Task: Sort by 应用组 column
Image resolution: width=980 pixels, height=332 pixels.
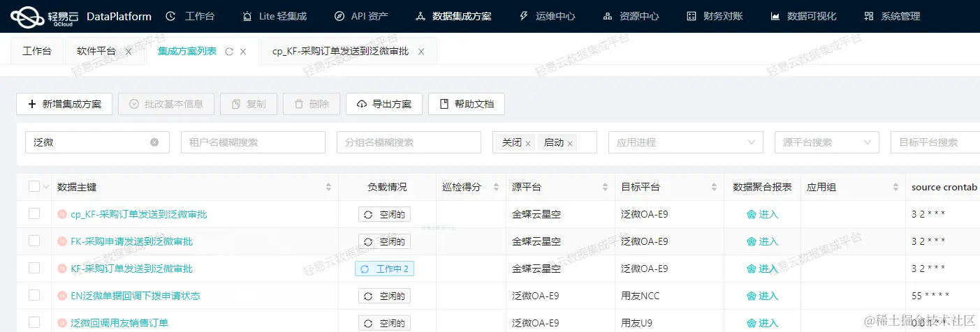Action: pyautogui.click(x=895, y=187)
